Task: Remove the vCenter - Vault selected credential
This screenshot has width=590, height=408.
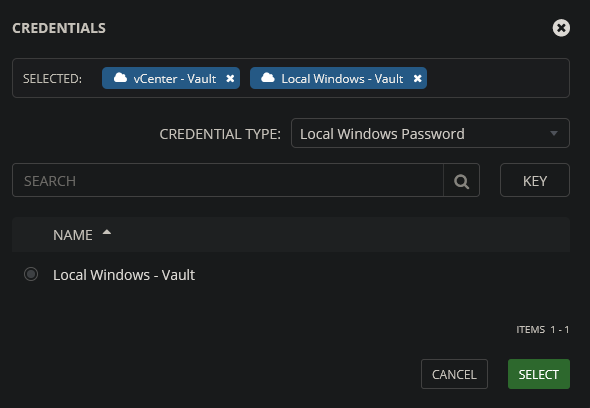Action: (x=230, y=78)
